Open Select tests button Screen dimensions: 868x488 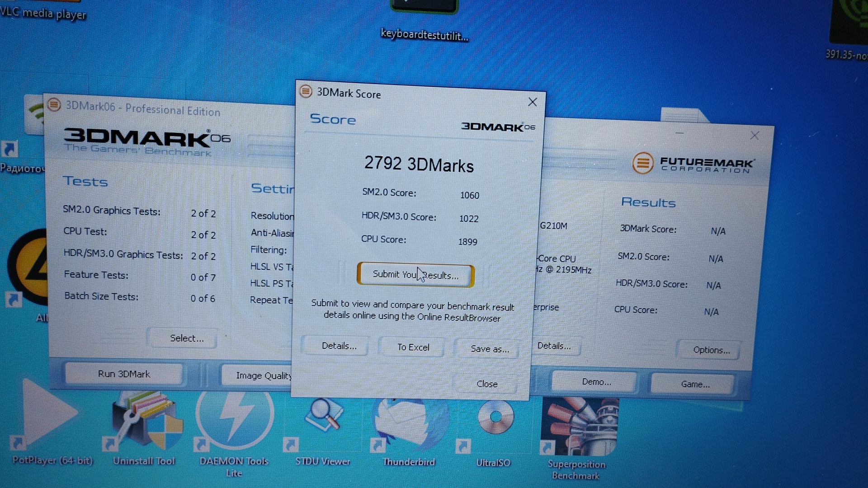186,338
